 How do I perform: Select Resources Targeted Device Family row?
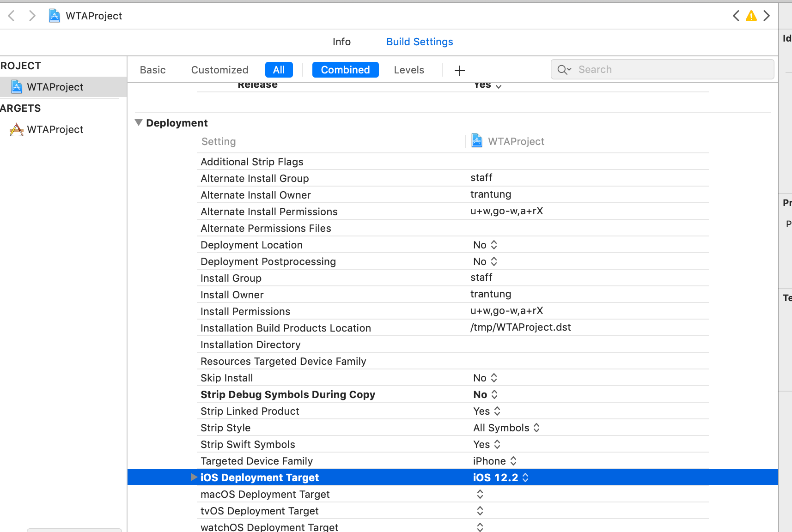(x=452, y=361)
